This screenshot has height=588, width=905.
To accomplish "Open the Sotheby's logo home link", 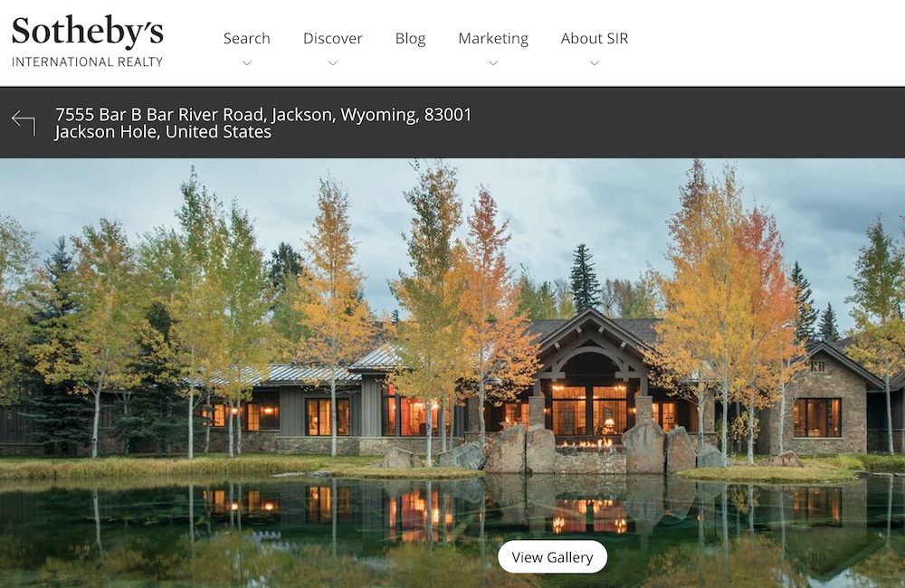I will point(87,42).
